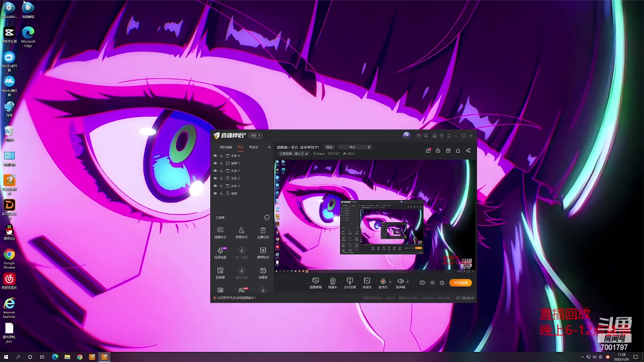
Task: Open the star-badge helper tool in toolbox
Action: pyautogui.click(x=263, y=252)
